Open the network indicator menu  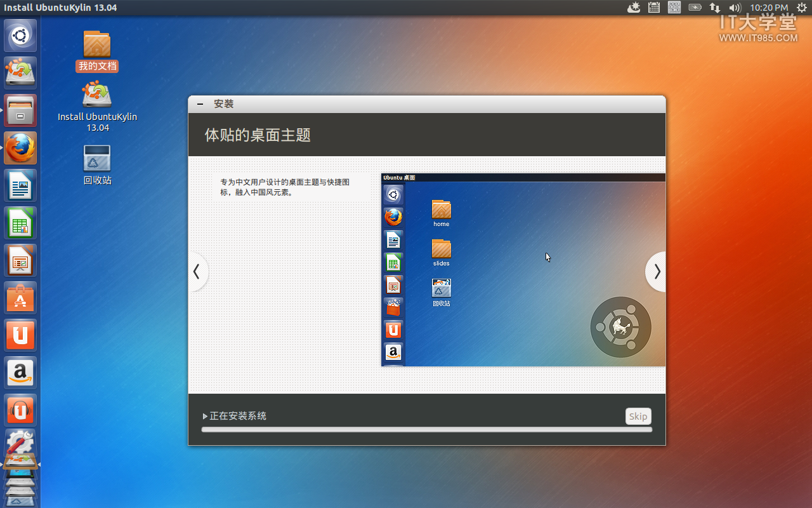pyautogui.click(x=715, y=8)
